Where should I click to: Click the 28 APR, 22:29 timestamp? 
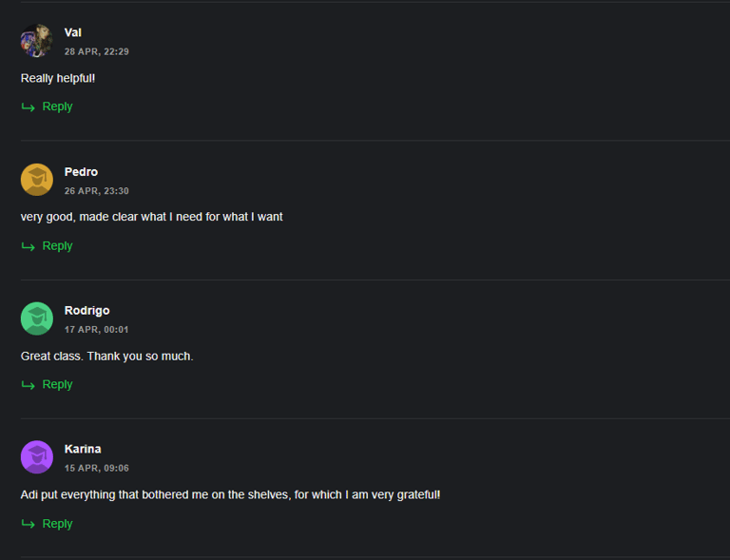pos(96,51)
